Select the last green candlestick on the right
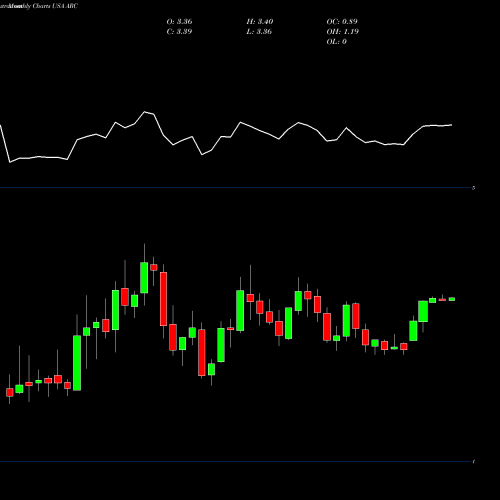500x500 pixels. 452,299
